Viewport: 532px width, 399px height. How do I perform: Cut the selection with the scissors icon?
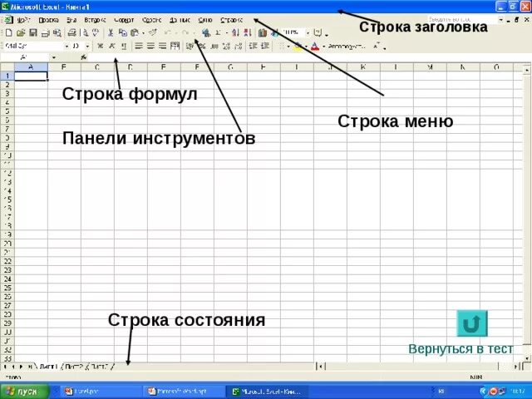tap(111, 33)
